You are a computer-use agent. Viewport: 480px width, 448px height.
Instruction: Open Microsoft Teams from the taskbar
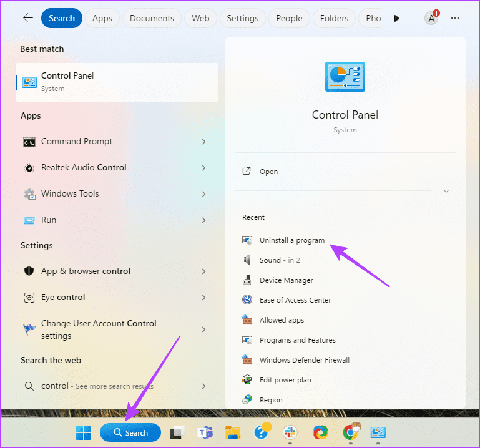pos(203,432)
